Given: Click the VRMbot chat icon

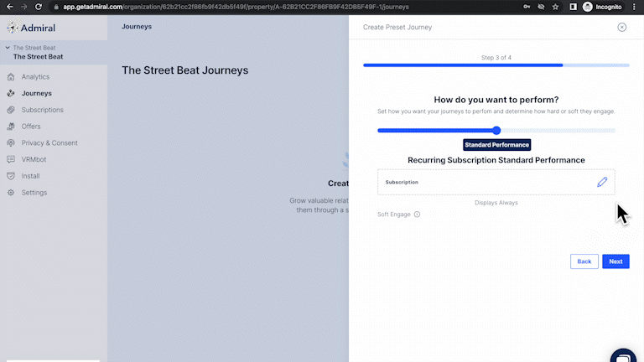Looking at the screenshot, I should point(11,159).
